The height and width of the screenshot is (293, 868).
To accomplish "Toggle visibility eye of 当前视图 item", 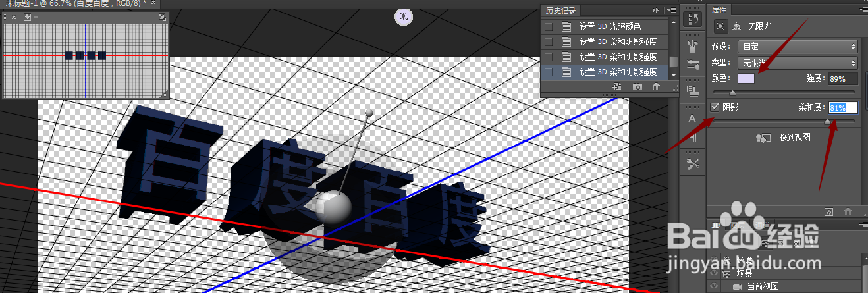I will tap(715, 287).
